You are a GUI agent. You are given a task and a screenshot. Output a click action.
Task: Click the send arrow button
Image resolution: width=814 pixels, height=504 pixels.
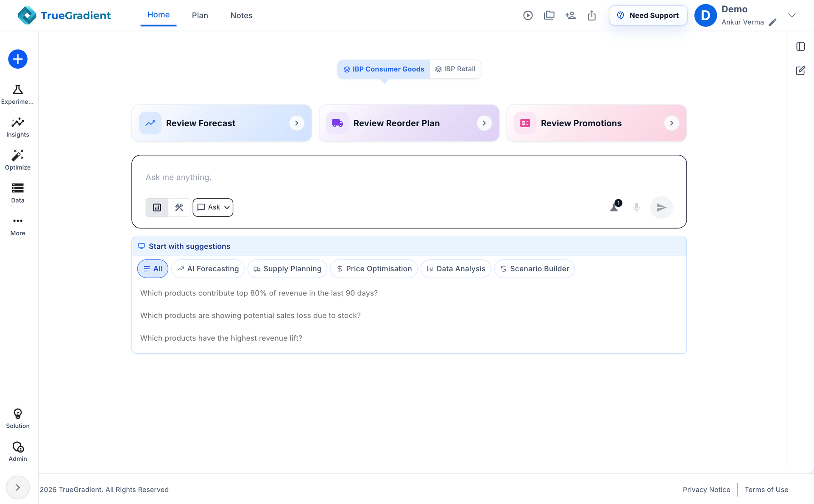[661, 207]
